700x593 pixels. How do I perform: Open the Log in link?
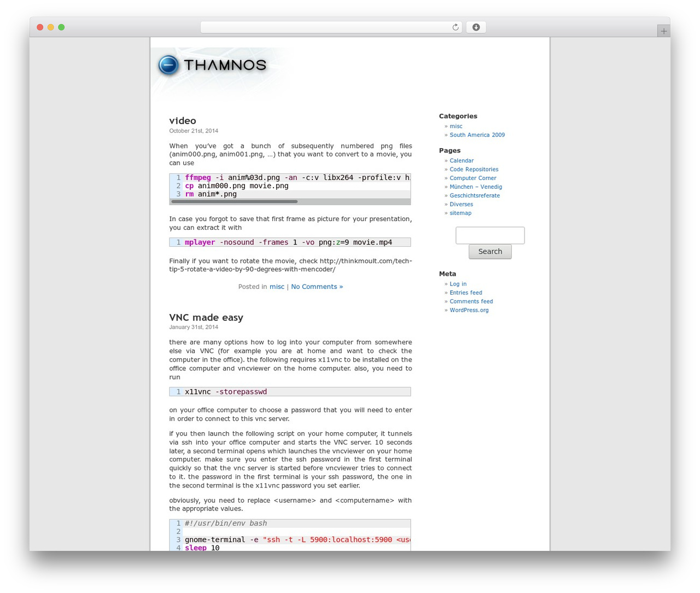pyautogui.click(x=458, y=284)
